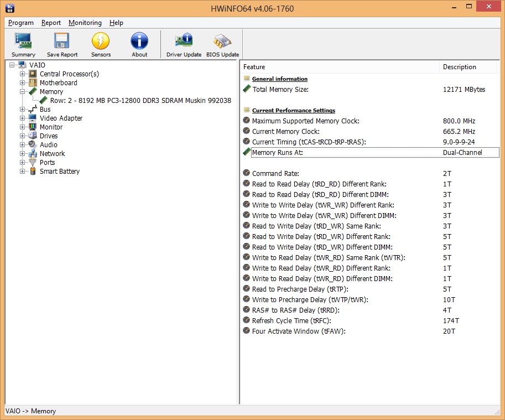
Task: Click Write to Precharge Delay (tWTP/tWR) row
Action: [371, 299]
